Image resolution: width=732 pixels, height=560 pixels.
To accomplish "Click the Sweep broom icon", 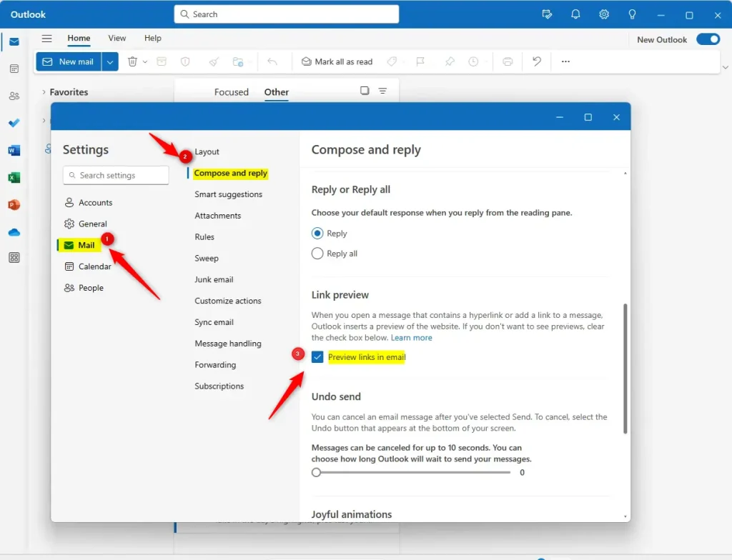I will (214, 61).
